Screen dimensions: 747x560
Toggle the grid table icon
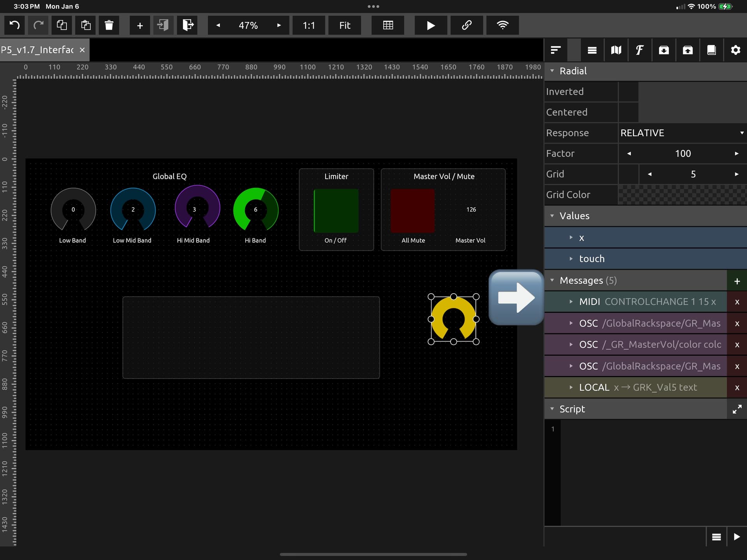coord(388,25)
